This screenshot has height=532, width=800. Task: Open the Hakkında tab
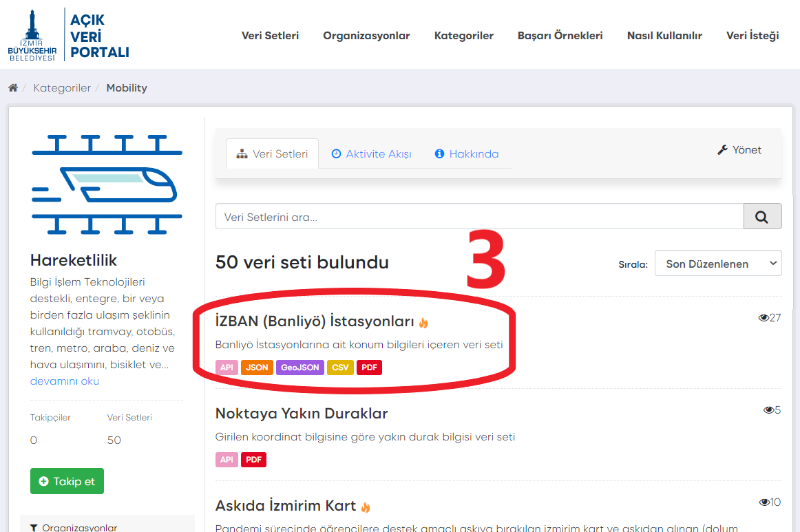(467, 154)
